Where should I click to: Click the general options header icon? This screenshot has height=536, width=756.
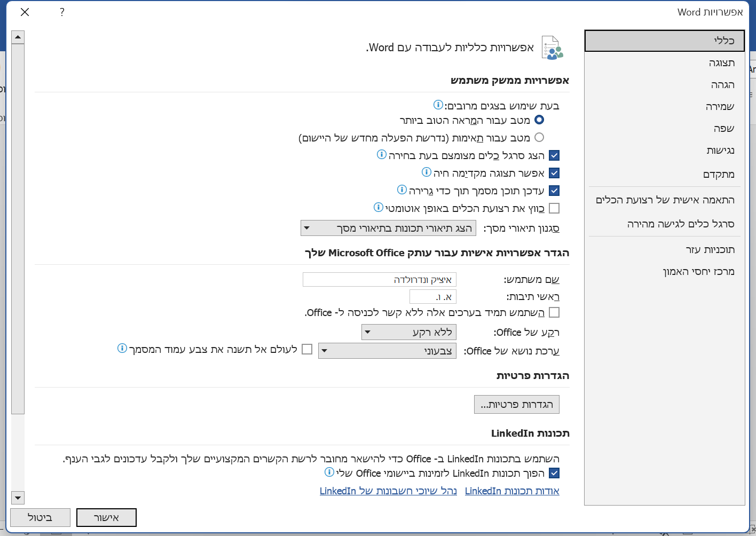552,48
